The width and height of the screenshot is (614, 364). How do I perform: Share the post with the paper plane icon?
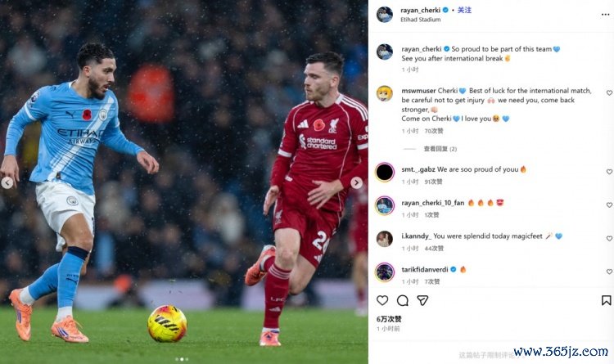pos(422,300)
